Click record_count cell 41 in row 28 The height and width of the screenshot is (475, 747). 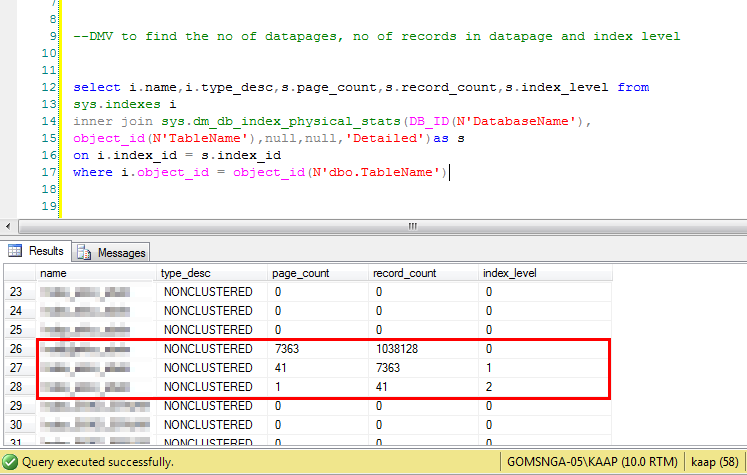pyautogui.click(x=423, y=387)
